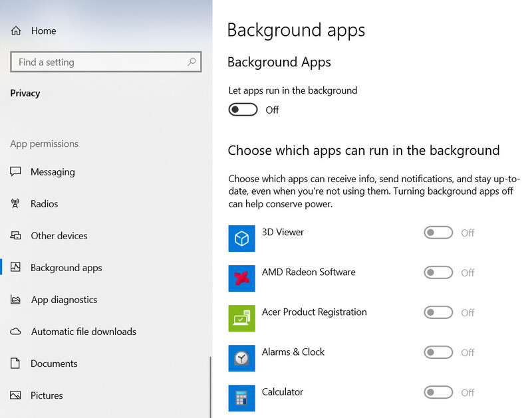
Task: Click the 3D Viewer app name
Action: coord(283,232)
